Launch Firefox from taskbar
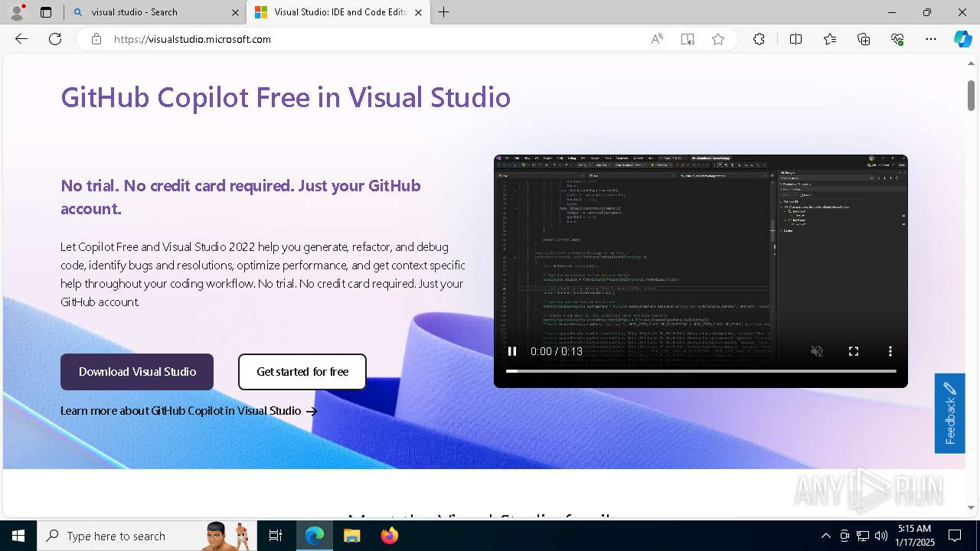Screen dimensions: 980x551 389,536
